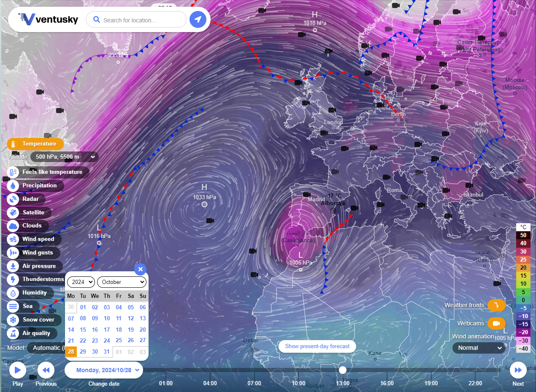Select the Radar layer icon

coord(13,199)
